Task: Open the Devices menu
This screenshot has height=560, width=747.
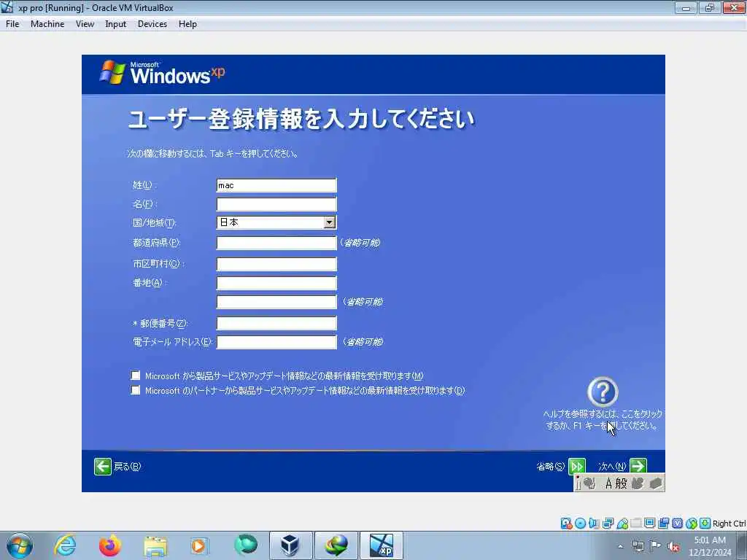Action: tap(152, 24)
